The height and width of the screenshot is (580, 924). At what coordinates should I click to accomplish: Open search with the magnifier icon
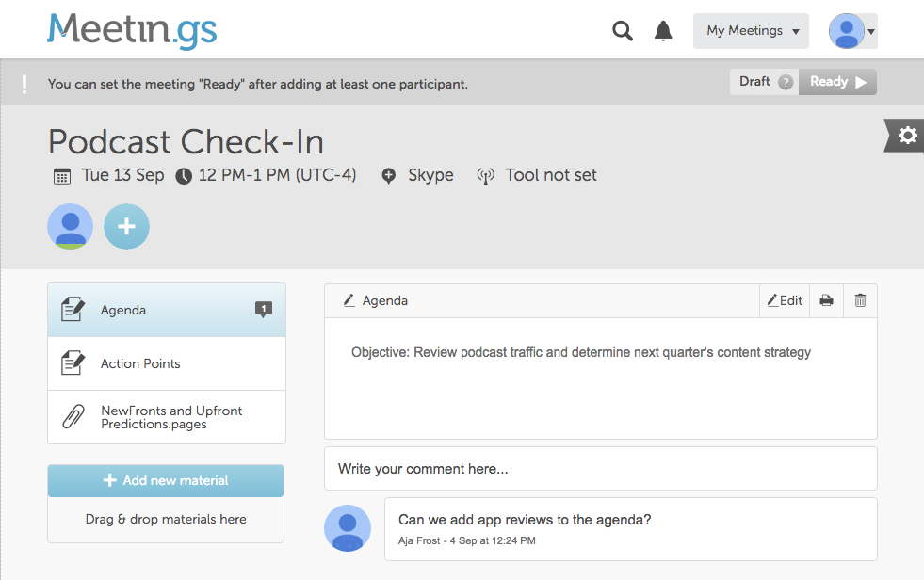622,31
